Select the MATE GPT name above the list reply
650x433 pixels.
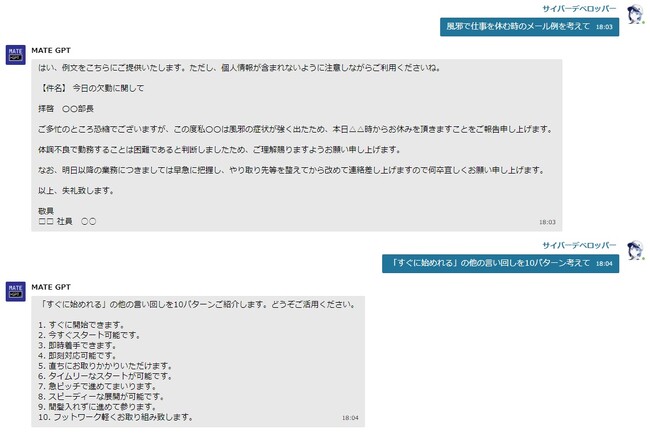tap(51, 285)
